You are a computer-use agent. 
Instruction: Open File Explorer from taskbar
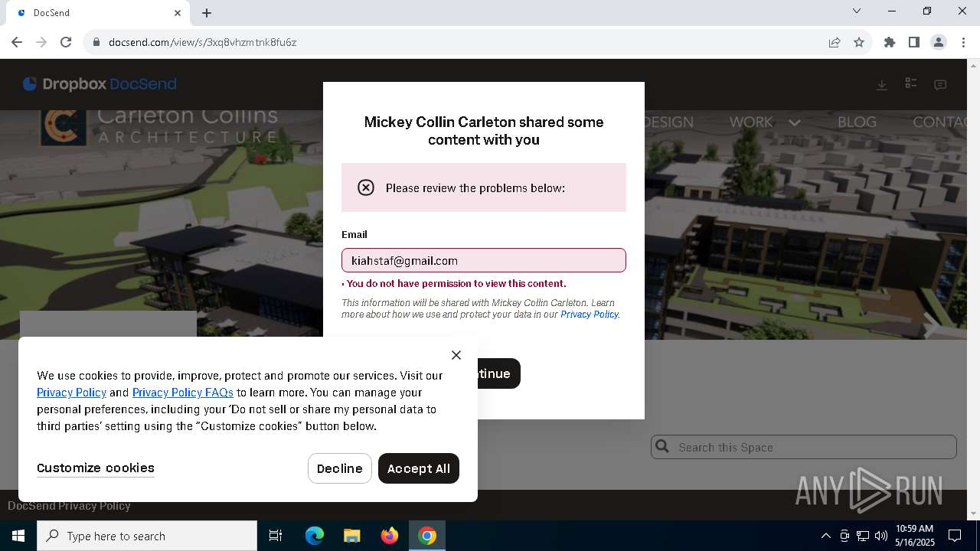[351, 536]
